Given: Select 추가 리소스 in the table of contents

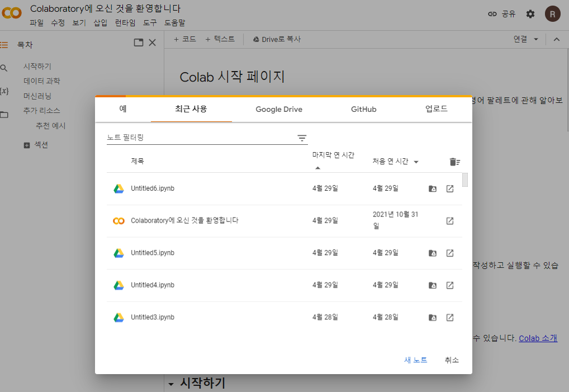Looking at the screenshot, I should tap(42, 111).
